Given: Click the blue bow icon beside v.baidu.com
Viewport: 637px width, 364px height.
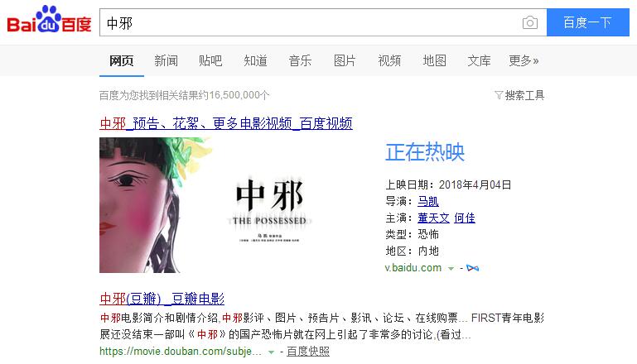Looking at the screenshot, I should click(x=472, y=268).
